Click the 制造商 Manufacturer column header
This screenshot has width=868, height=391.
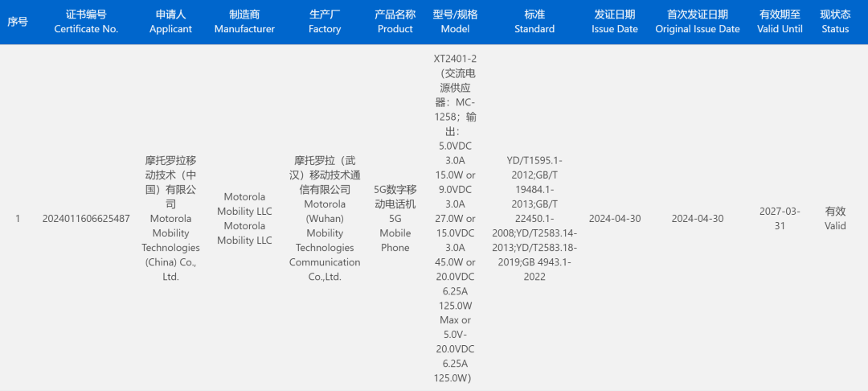244,23
